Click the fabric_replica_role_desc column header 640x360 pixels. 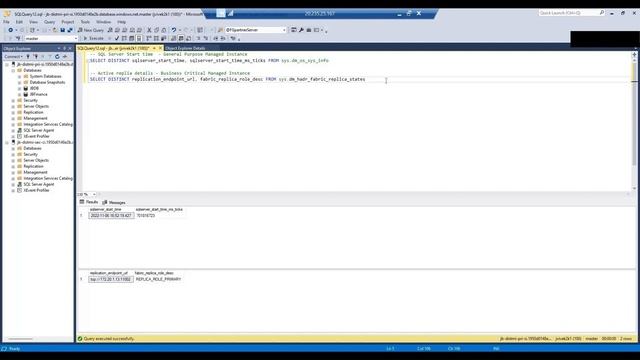click(x=154, y=273)
